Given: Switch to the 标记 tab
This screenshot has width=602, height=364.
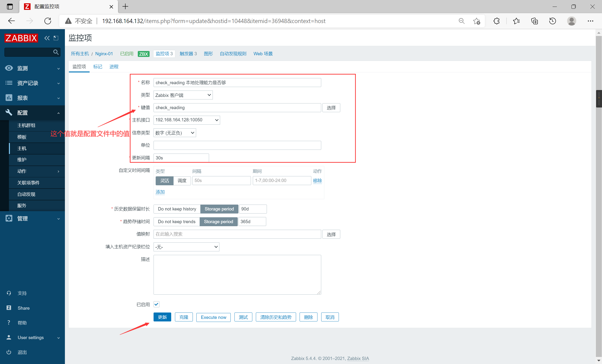Looking at the screenshot, I should click(98, 67).
